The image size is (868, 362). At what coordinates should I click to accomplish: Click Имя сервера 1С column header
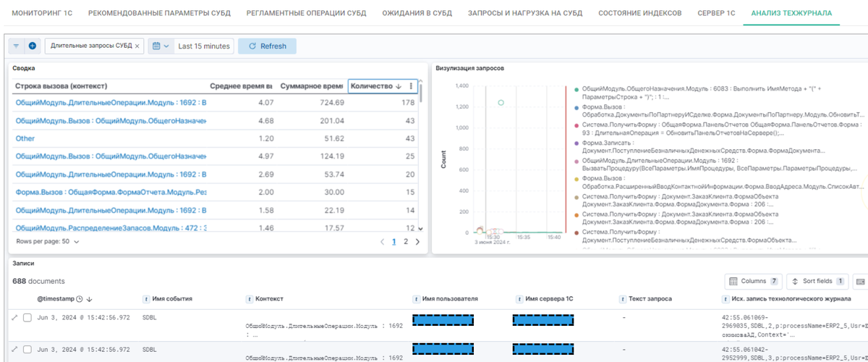pos(548,298)
